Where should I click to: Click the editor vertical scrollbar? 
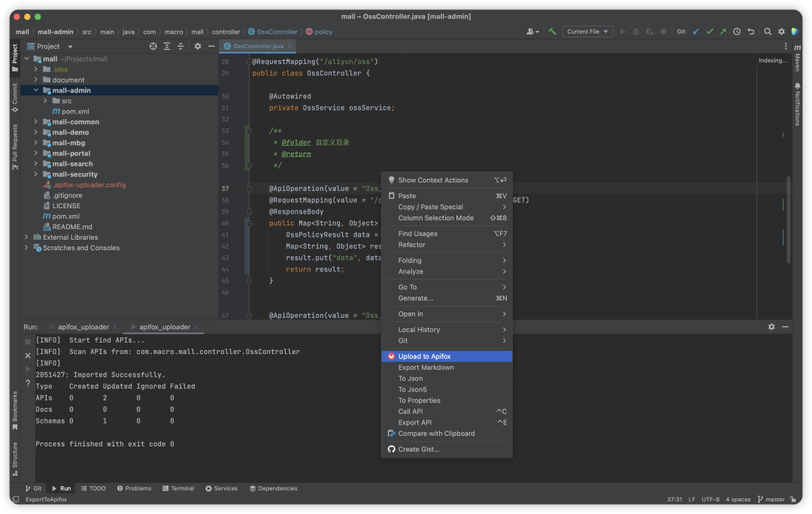(x=789, y=220)
